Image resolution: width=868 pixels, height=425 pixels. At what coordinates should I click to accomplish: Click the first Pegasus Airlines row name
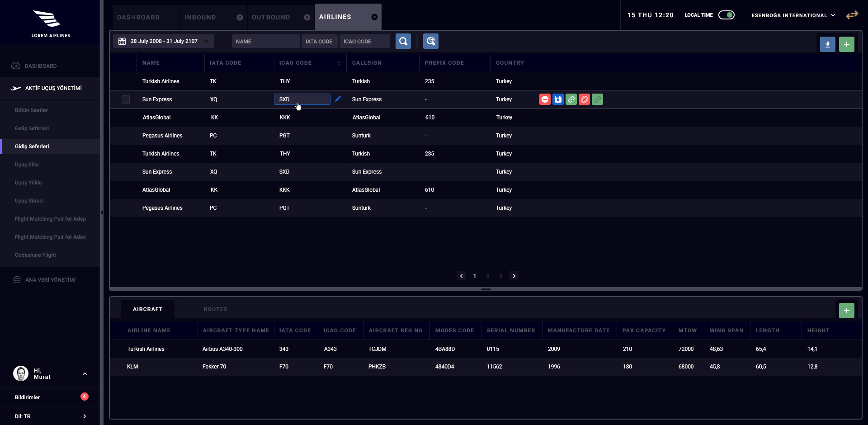click(x=162, y=136)
